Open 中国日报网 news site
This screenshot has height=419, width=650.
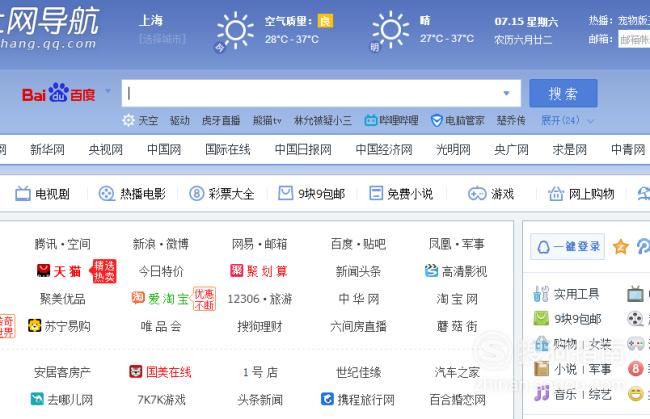[303, 150]
